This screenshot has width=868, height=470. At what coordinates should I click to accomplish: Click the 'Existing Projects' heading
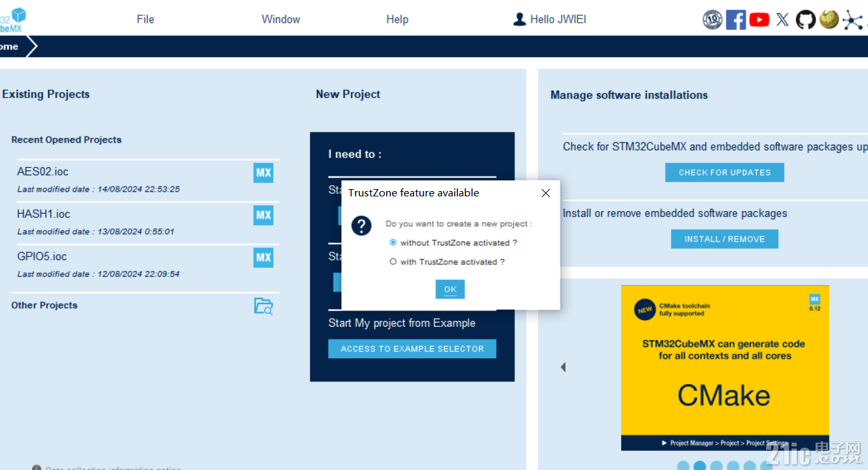[46, 95]
